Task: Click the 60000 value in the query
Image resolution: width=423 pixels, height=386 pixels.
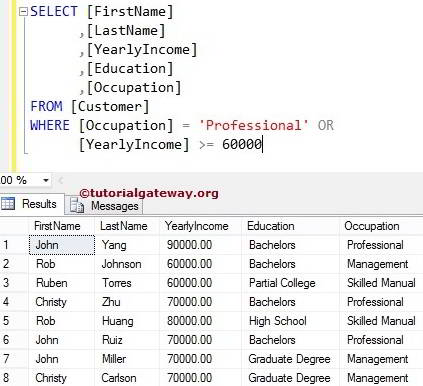Action: [x=242, y=145]
